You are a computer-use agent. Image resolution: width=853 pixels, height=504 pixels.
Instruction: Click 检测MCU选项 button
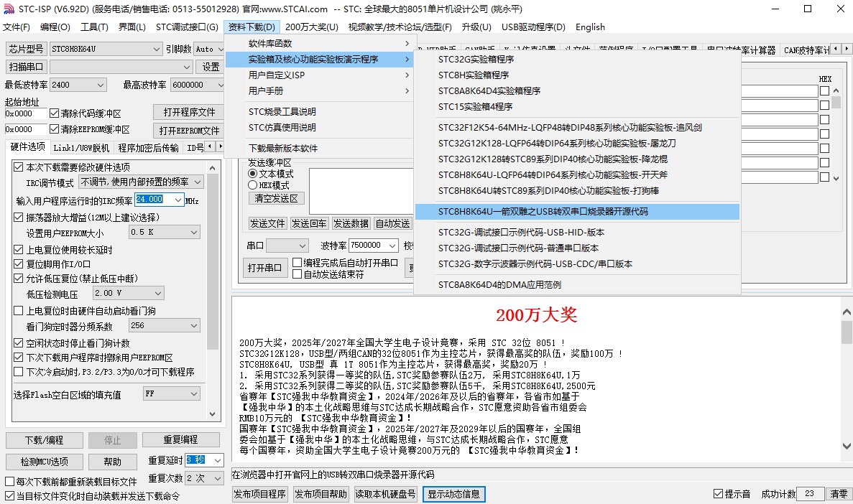pyautogui.click(x=44, y=462)
